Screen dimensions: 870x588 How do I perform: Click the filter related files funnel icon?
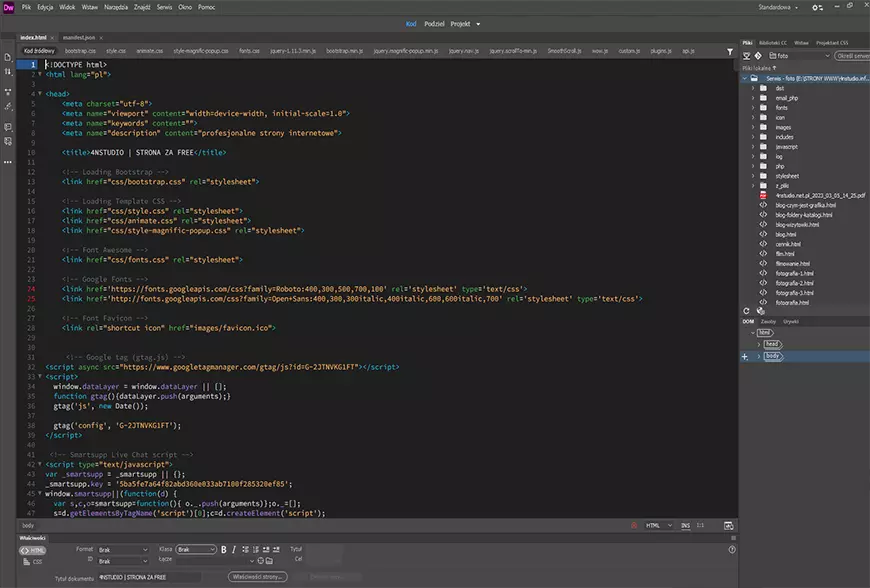click(730, 52)
